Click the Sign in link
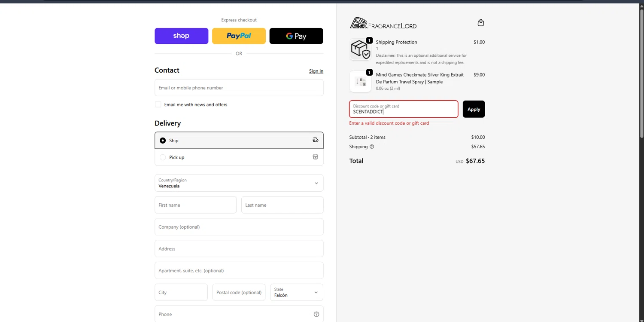The image size is (644, 322). (316, 71)
